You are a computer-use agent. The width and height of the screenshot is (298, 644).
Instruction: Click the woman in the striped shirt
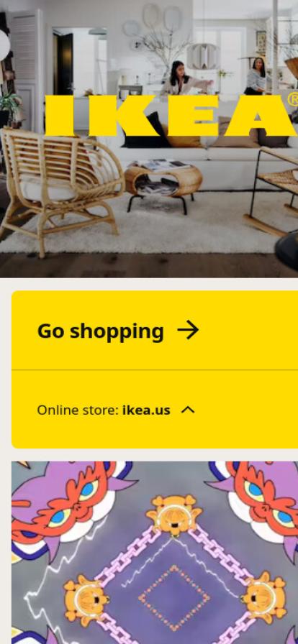256,77
